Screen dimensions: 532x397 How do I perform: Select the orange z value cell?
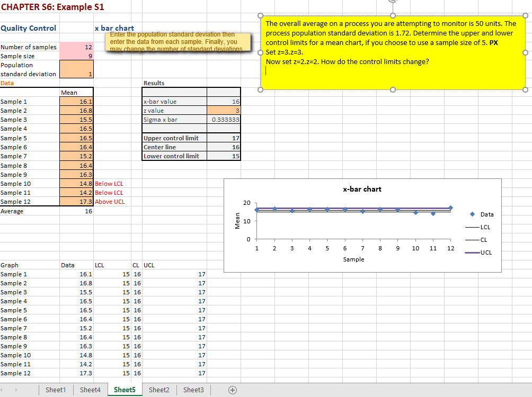click(x=224, y=110)
